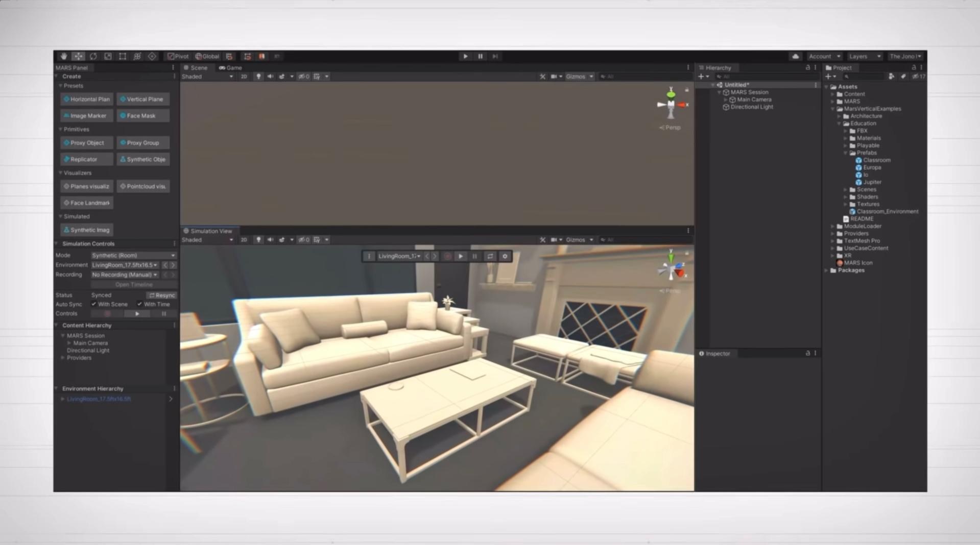Toggle the Auto Sync With Scene checkbox

[x=94, y=304]
